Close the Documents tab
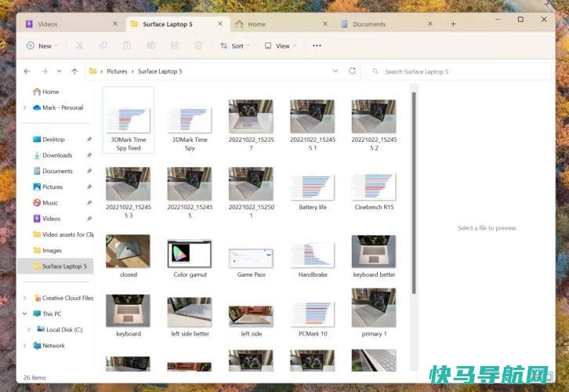Viewport: 569px width, 392px height. [x=430, y=24]
